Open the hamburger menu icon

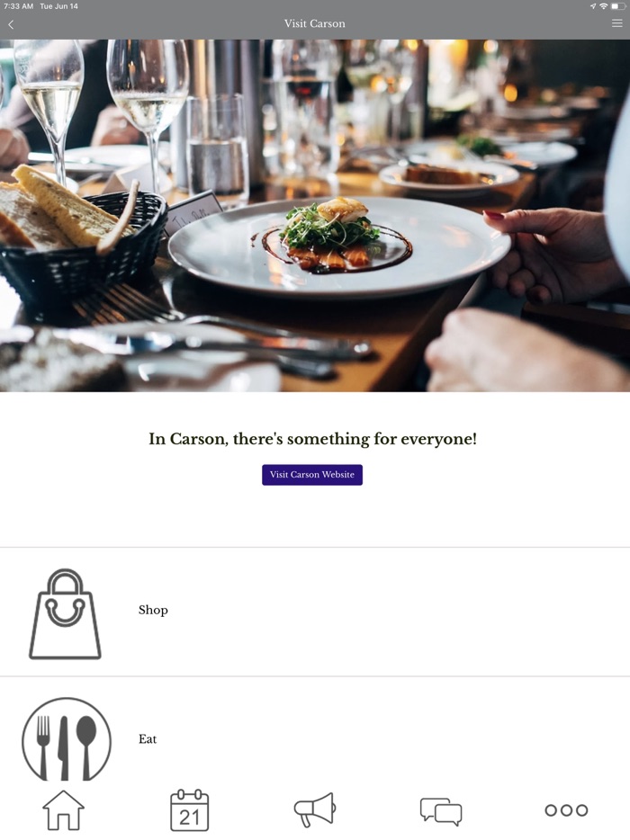(616, 23)
